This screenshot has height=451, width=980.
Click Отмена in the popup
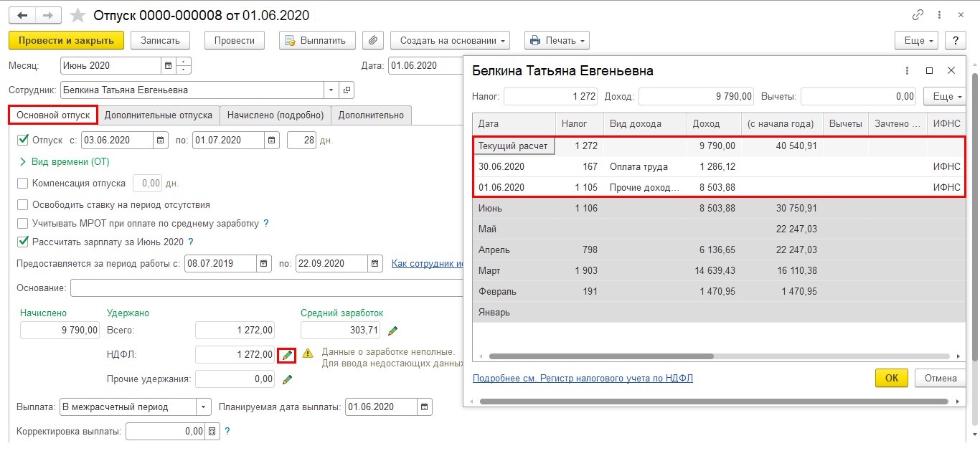941,378
